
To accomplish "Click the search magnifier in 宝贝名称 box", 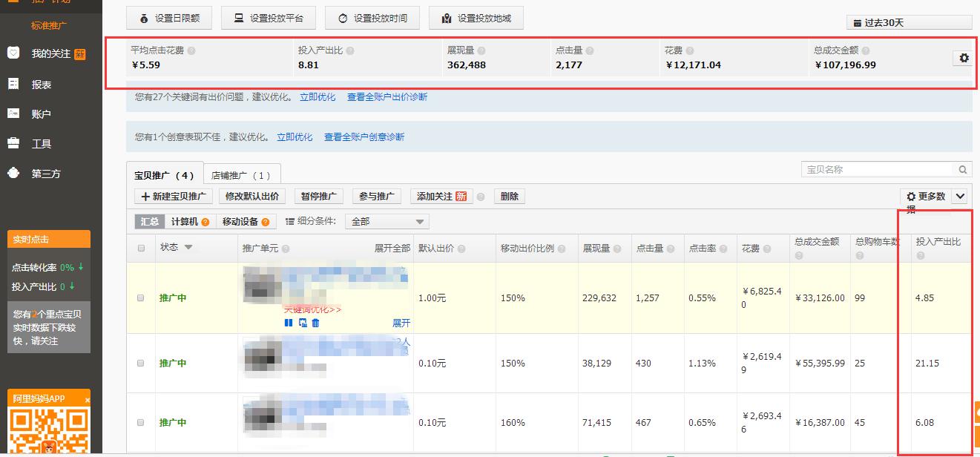I will coord(962,169).
